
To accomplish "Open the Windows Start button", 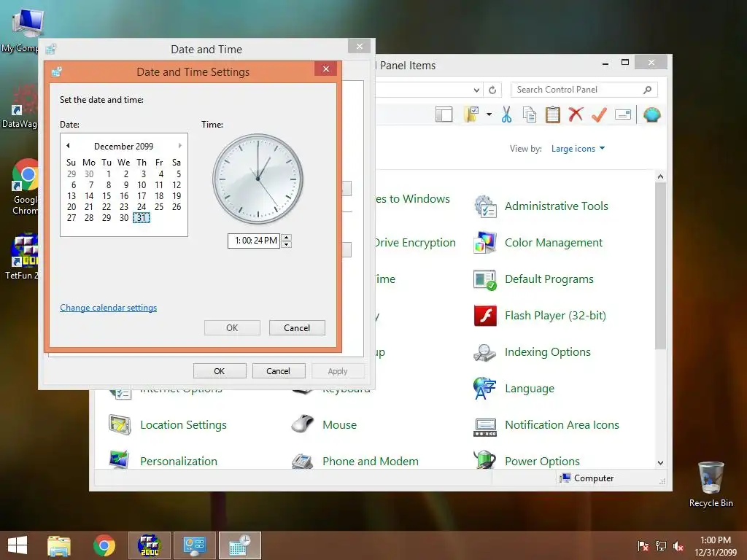I will pyautogui.click(x=18, y=545).
